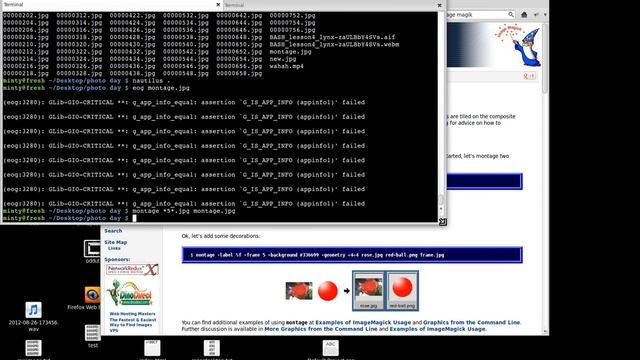Click the bold 'montage' word in paragraph
The image size is (640, 360).
point(297,322)
